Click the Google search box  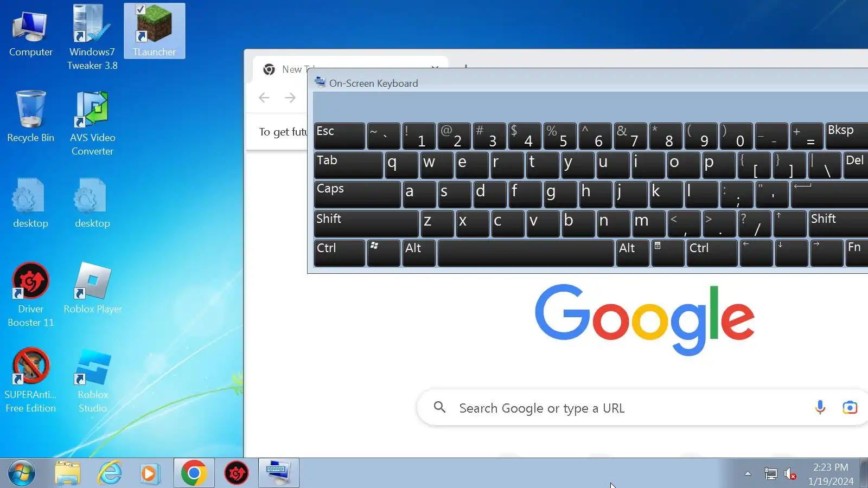[642, 407]
